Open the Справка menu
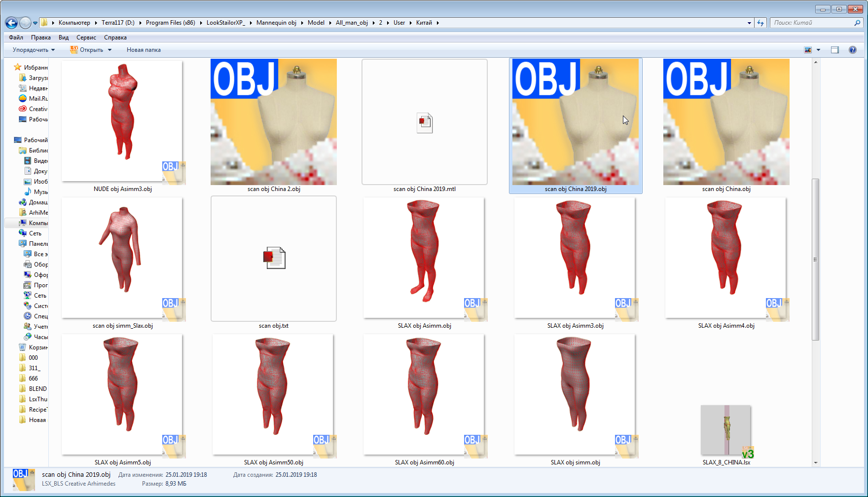 [x=115, y=38]
